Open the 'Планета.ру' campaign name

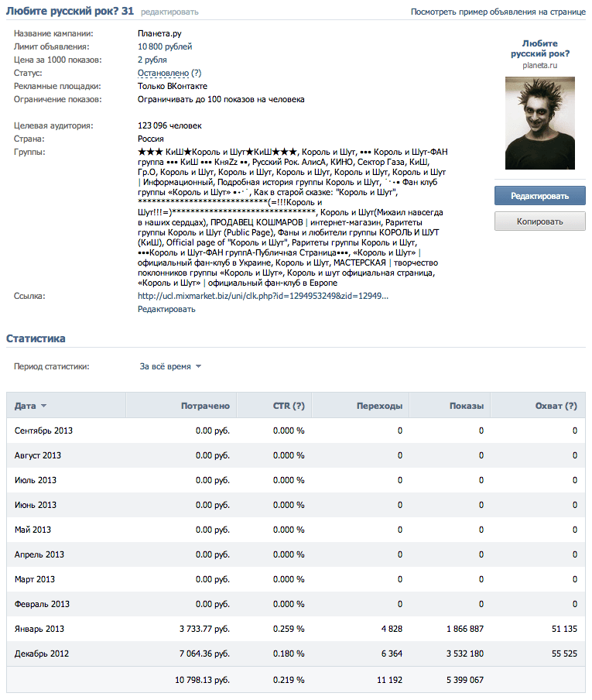(x=159, y=33)
